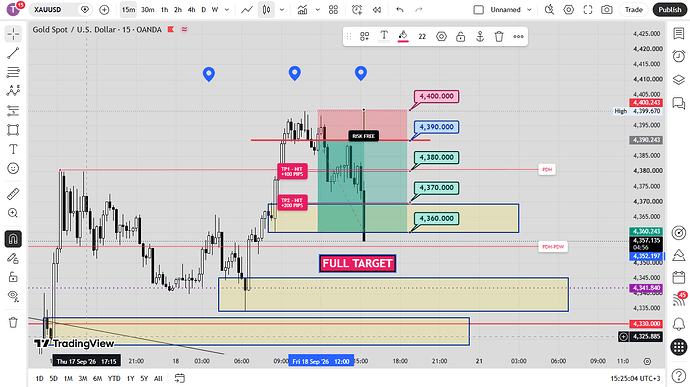Select the All date range
The height and width of the screenshot is (387, 690).
pyautogui.click(x=158, y=378)
